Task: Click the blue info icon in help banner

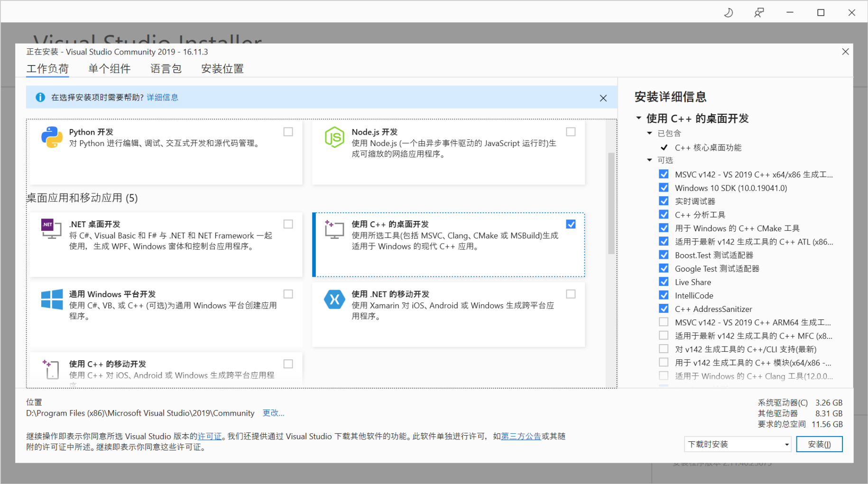Action: coord(40,97)
